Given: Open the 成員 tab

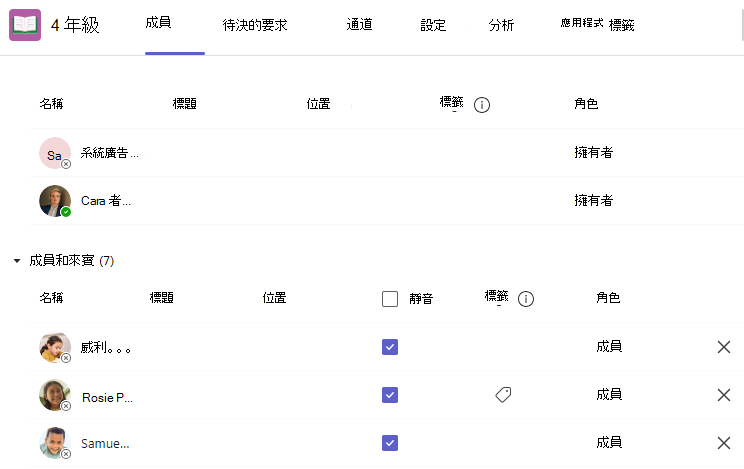Looking at the screenshot, I should click(x=158, y=22).
